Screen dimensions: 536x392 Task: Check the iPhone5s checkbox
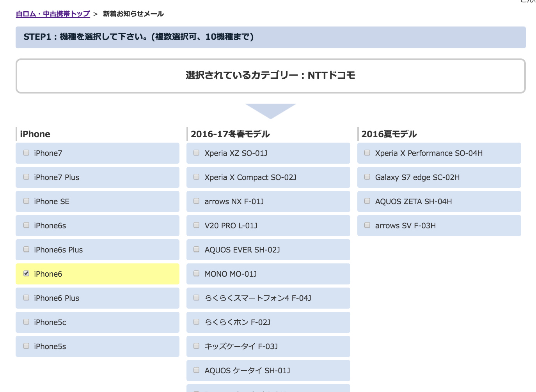click(26, 346)
